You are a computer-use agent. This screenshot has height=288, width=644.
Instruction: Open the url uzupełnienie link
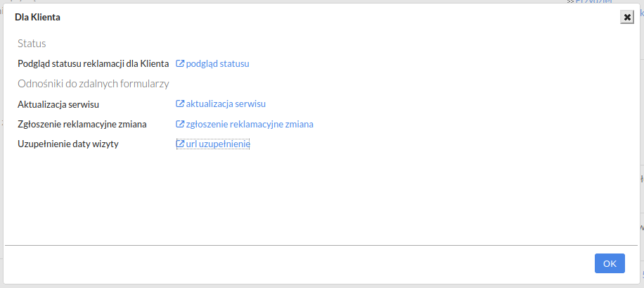[x=218, y=144]
